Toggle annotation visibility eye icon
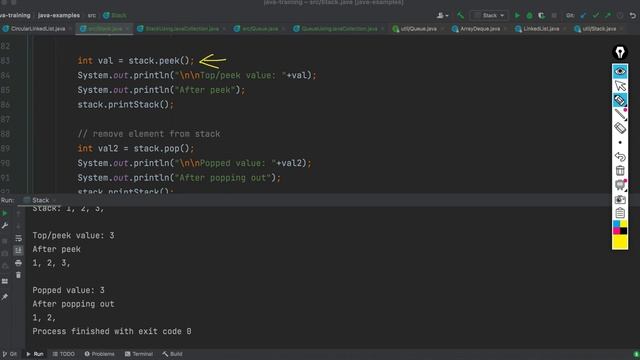The width and height of the screenshot is (640, 360). [x=620, y=71]
